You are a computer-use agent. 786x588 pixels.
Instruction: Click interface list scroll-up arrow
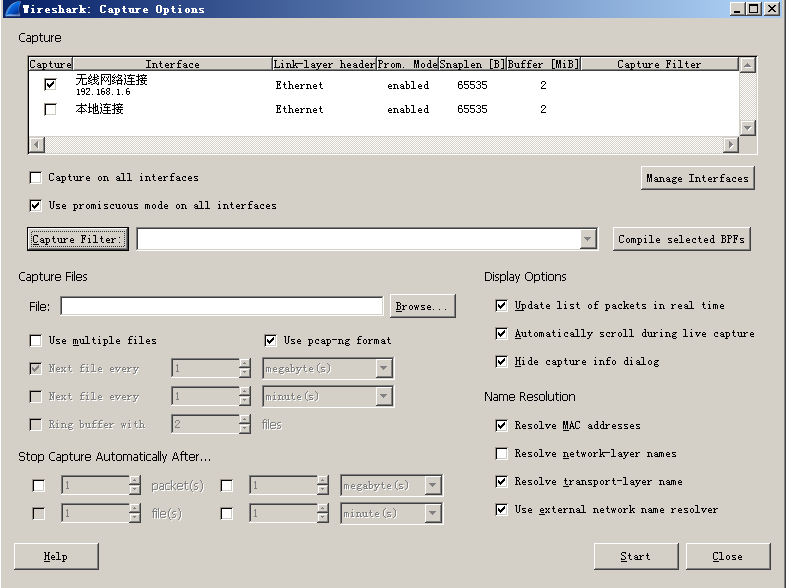[747, 65]
